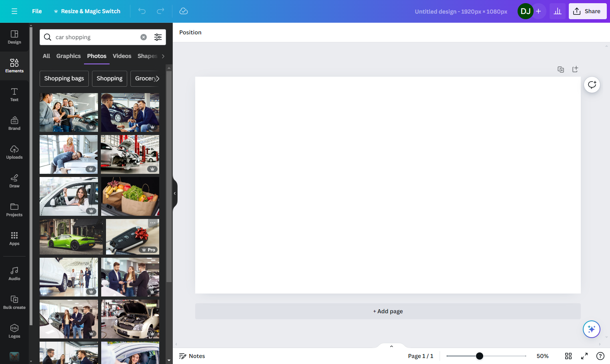The width and height of the screenshot is (610, 364).
Task: Open the help question mark
Action: pos(600,356)
